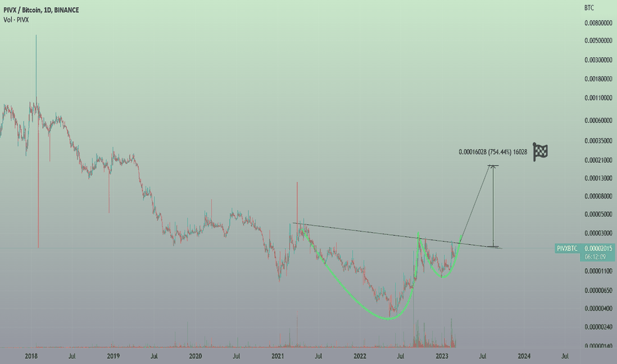Click the 2023 label on time axis

coord(442,356)
